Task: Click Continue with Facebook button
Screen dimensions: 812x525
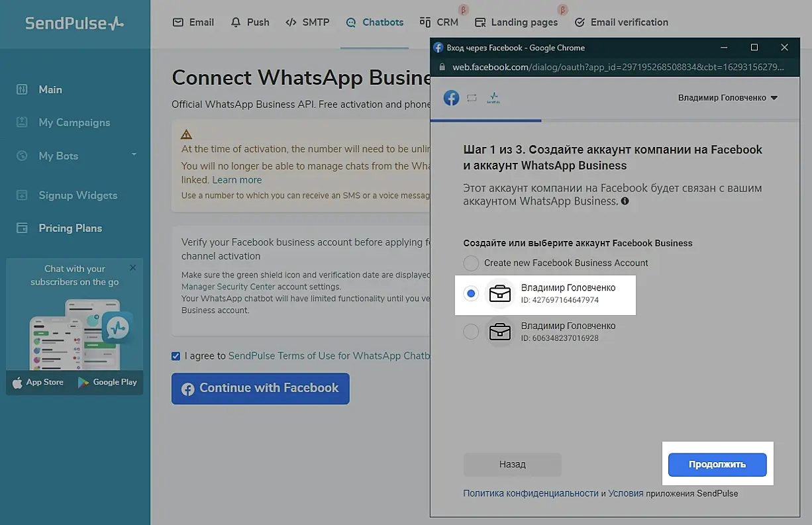Action: click(260, 389)
